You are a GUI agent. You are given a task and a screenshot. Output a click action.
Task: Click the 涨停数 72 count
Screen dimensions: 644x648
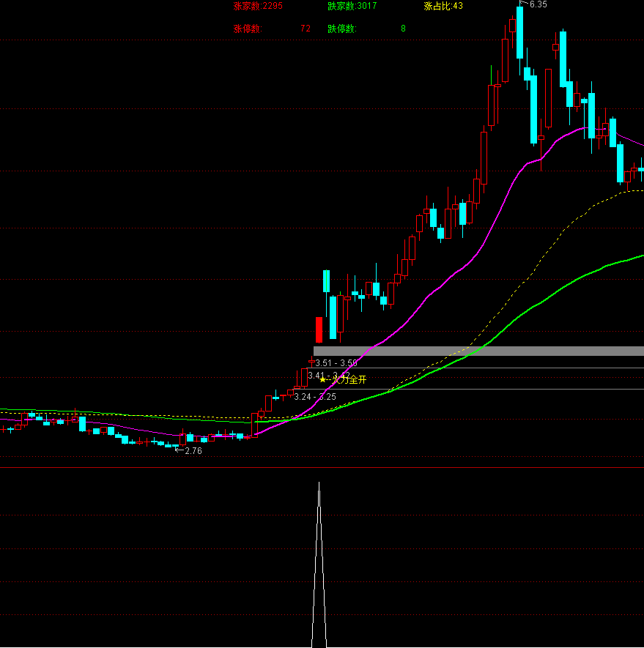point(271,29)
